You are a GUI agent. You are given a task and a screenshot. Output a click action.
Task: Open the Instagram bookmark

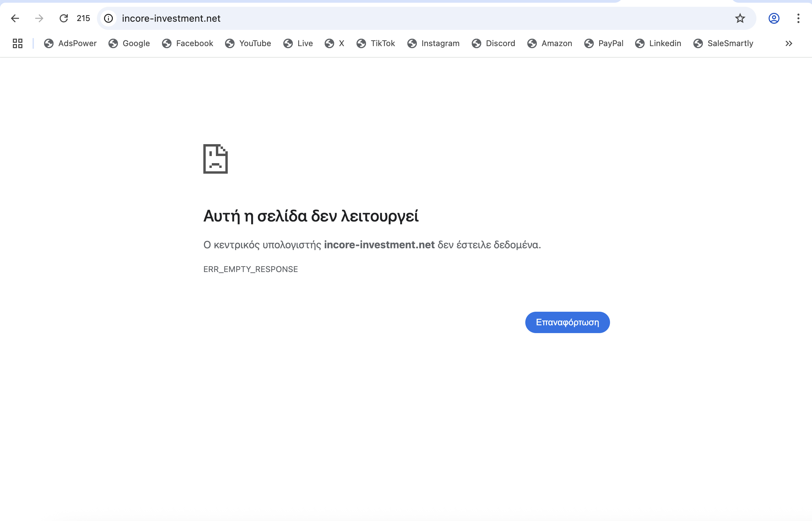tap(433, 43)
